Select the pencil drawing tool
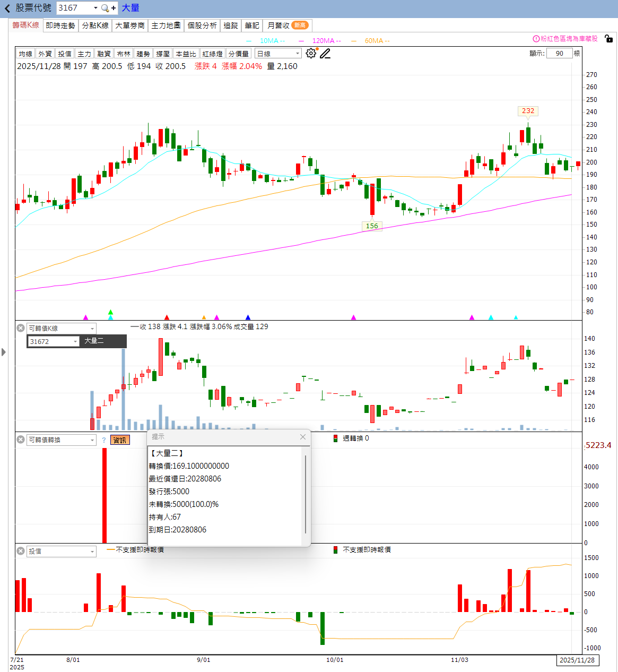The height and width of the screenshot is (672, 618). (325, 53)
